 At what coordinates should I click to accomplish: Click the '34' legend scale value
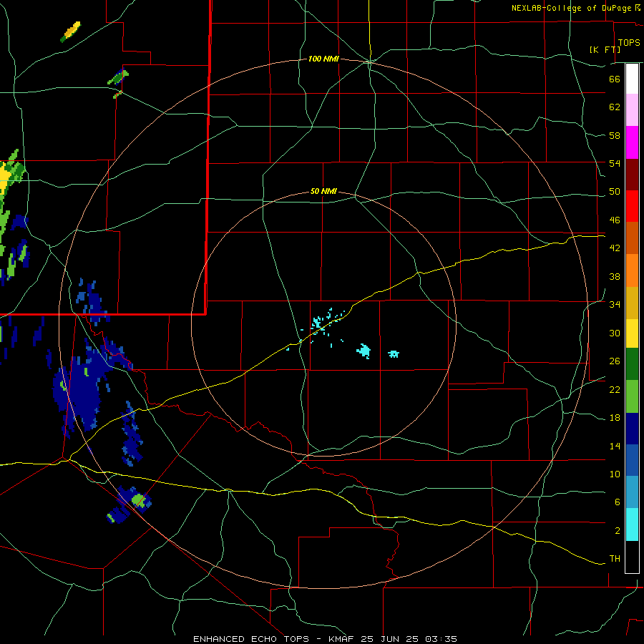click(615, 305)
